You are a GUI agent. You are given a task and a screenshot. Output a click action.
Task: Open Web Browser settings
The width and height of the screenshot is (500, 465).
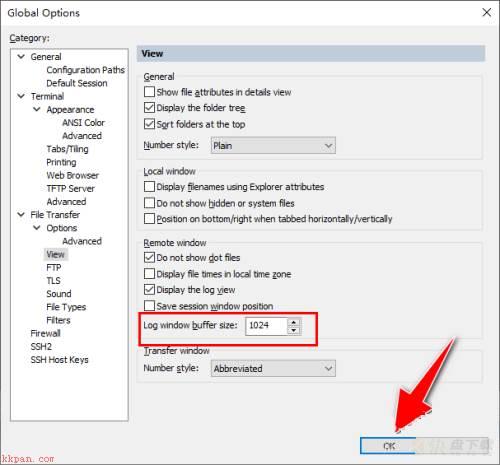[73, 175]
